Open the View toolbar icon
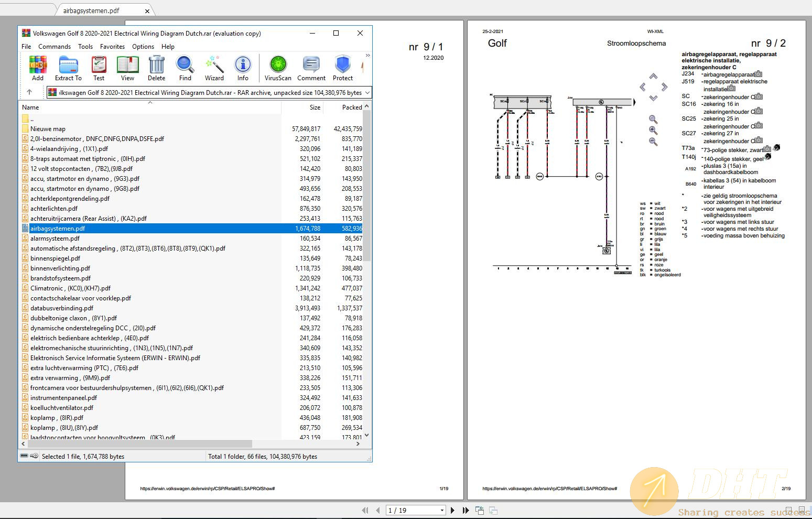The width and height of the screenshot is (812, 519). pos(127,69)
